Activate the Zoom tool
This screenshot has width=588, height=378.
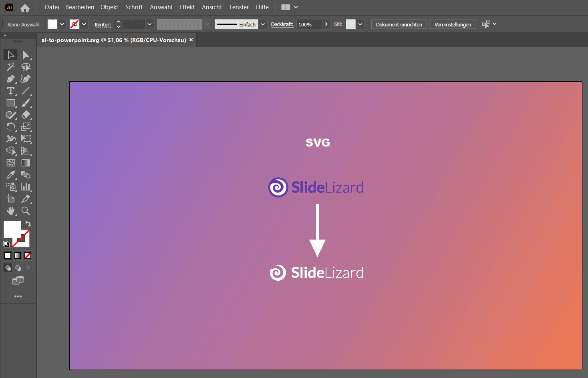(26, 211)
